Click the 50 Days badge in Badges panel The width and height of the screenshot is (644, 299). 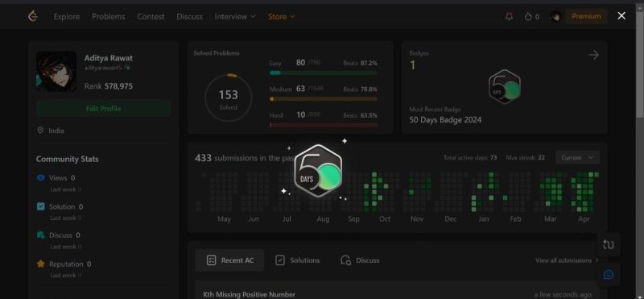(505, 87)
